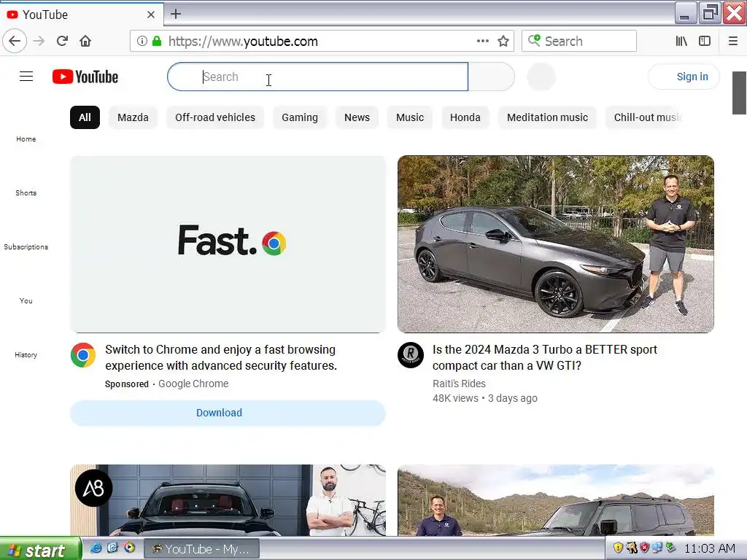Open the 'Switch to Chrome' ad title
747x560 pixels.
[221, 357]
